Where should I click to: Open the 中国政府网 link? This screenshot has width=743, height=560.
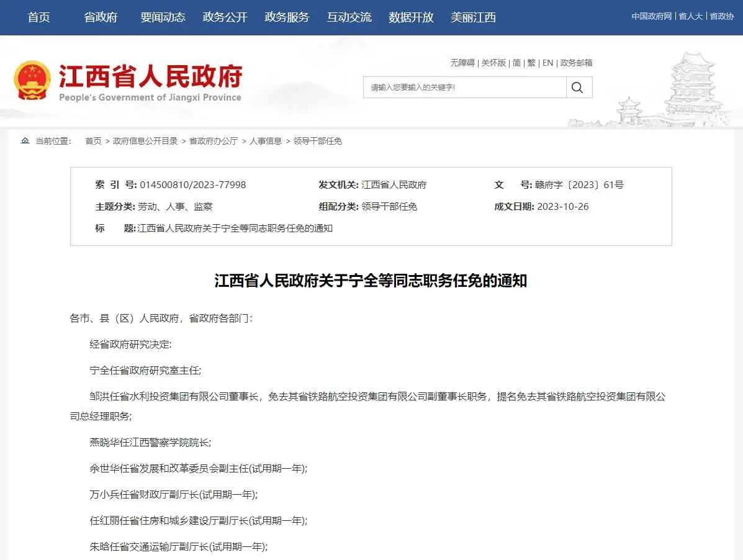click(x=652, y=16)
